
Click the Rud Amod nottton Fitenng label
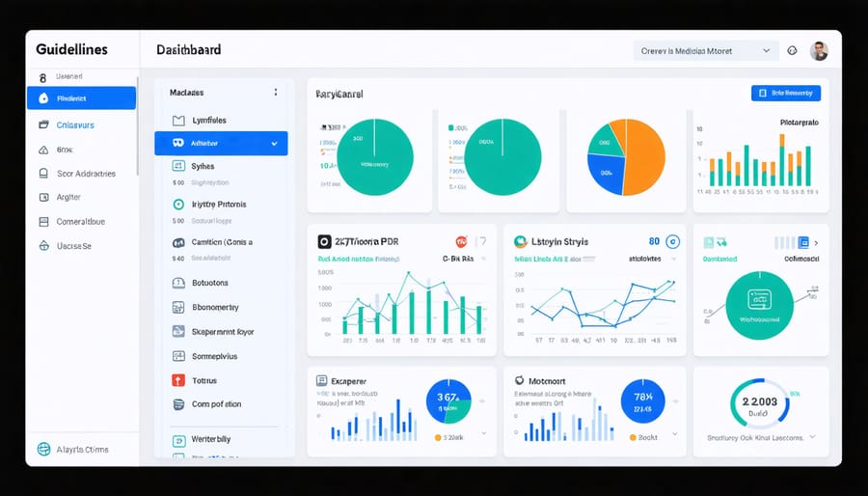pos(359,259)
